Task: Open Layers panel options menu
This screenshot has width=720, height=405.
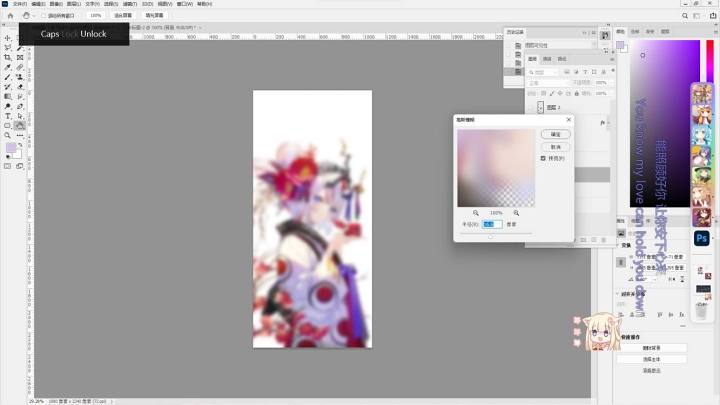Action: coord(612,59)
